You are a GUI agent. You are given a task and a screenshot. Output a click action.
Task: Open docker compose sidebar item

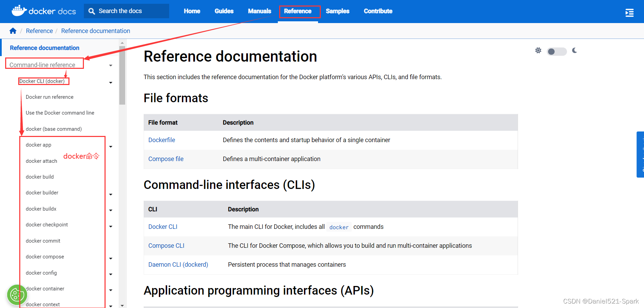(x=45, y=257)
